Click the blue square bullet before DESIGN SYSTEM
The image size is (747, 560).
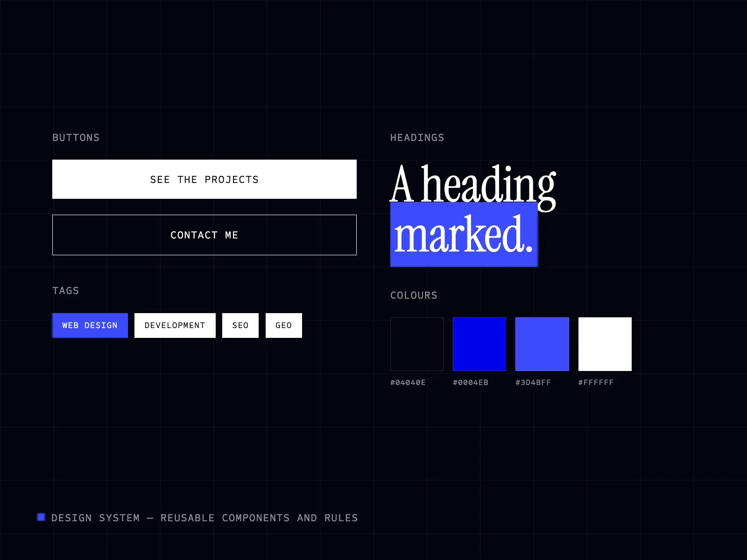[41, 517]
